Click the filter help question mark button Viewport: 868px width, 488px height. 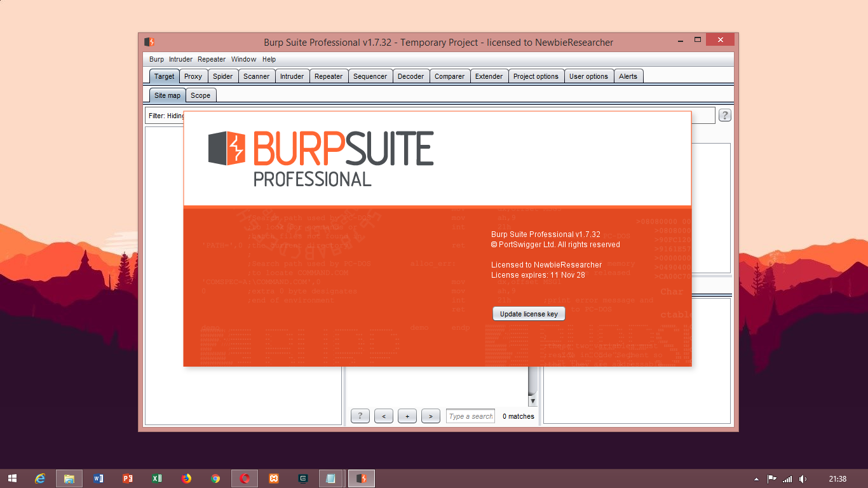point(725,115)
